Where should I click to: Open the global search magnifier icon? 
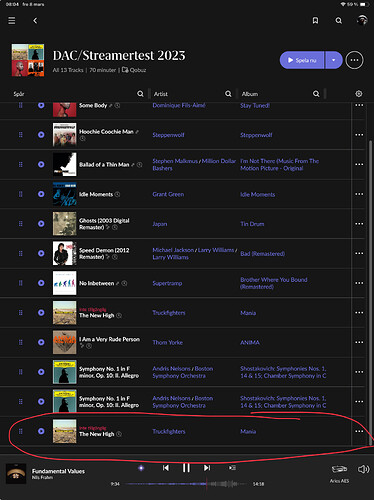[x=339, y=21]
